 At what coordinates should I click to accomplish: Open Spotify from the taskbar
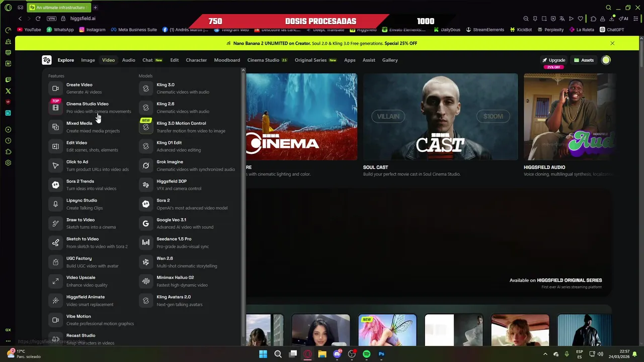(x=366, y=354)
